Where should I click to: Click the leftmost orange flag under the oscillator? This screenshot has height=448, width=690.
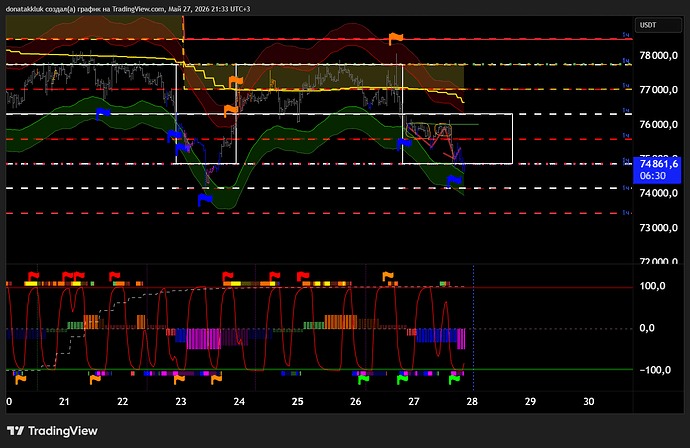click(20, 379)
